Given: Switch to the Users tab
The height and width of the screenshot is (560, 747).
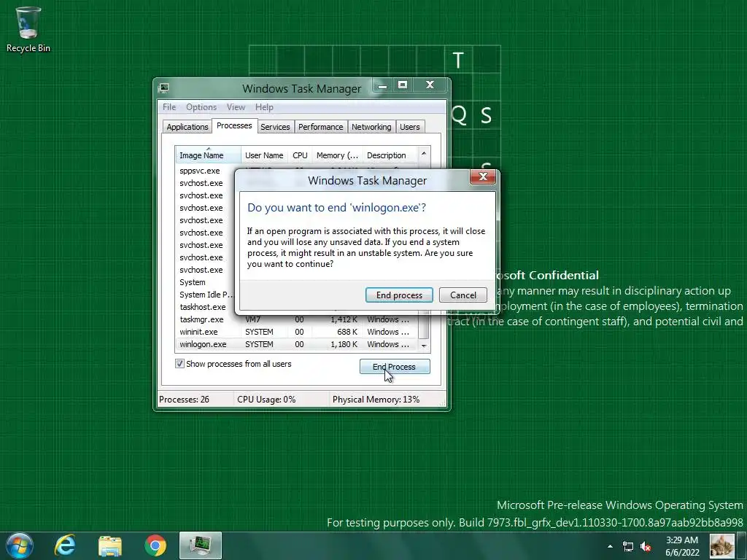Looking at the screenshot, I should pos(410,127).
